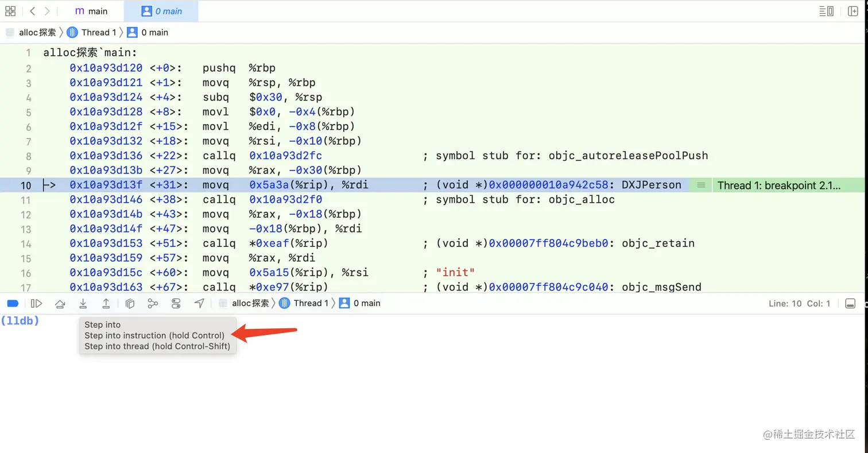The image size is (868, 453).
Task: Select the "0 main" editor tab
Action: pos(161,11)
